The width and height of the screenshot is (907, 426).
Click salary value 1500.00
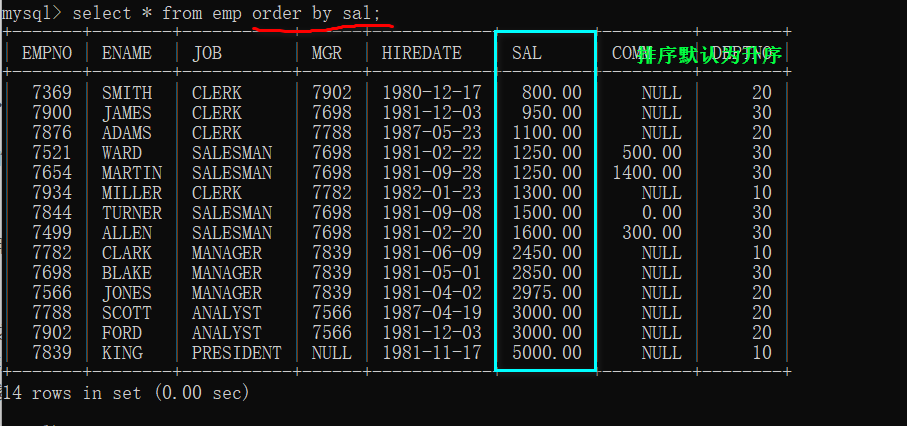(547, 213)
